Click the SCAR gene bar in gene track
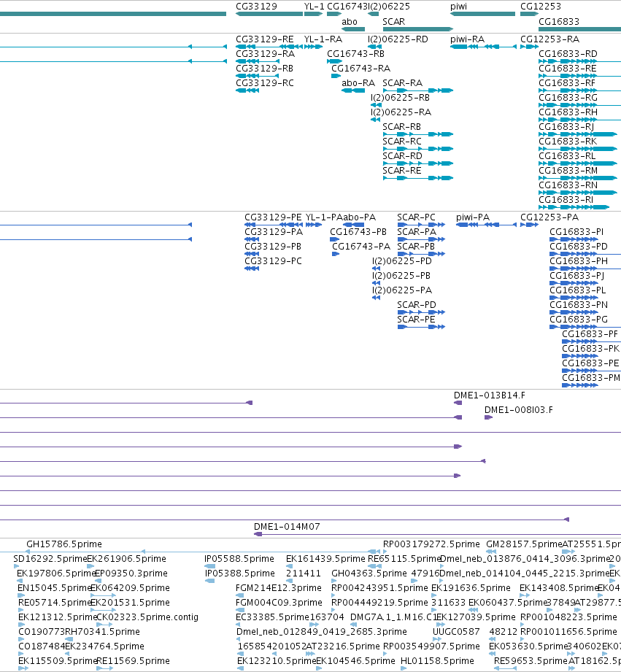The width and height of the screenshot is (621, 672). [418, 29]
